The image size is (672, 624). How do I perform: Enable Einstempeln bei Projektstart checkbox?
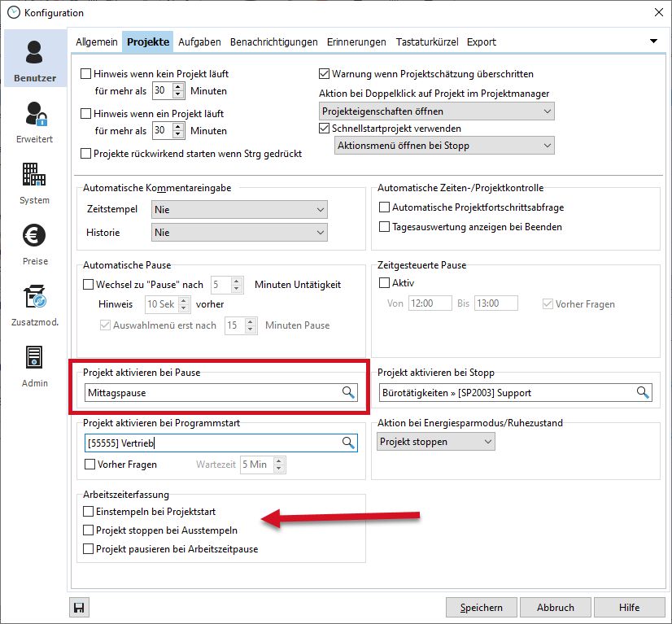[x=89, y=512]
